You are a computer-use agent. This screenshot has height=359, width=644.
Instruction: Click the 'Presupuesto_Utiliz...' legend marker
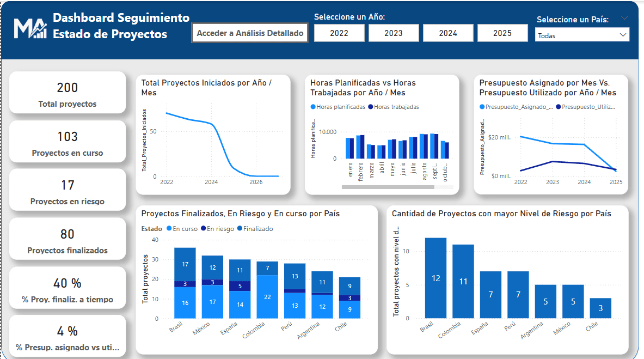(559, 107)
